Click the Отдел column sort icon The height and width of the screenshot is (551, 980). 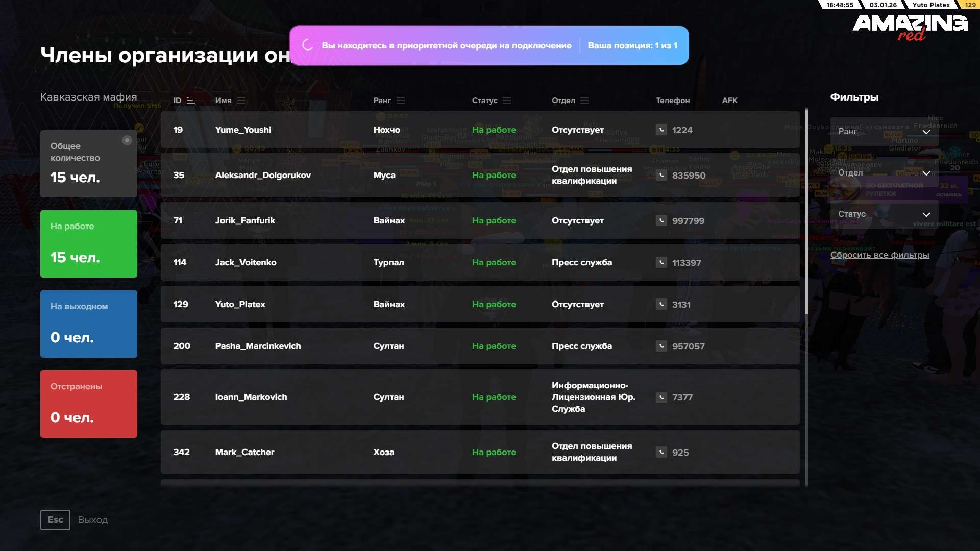[584, 101]
